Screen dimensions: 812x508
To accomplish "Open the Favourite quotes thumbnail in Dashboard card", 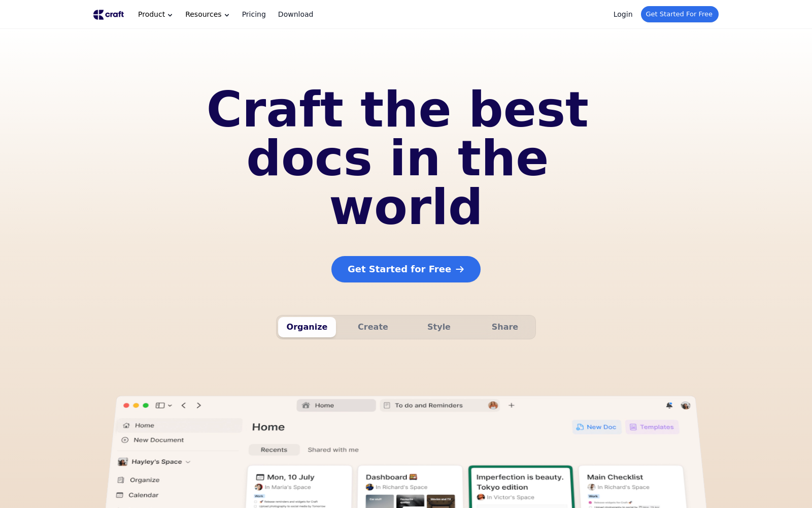I will click(410, 501).
